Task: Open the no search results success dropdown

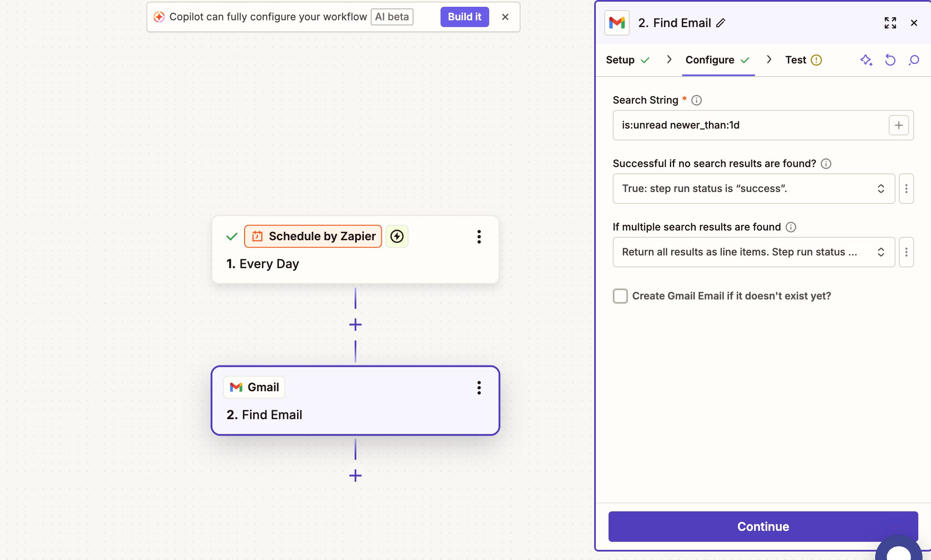Action: click(753, 189)
